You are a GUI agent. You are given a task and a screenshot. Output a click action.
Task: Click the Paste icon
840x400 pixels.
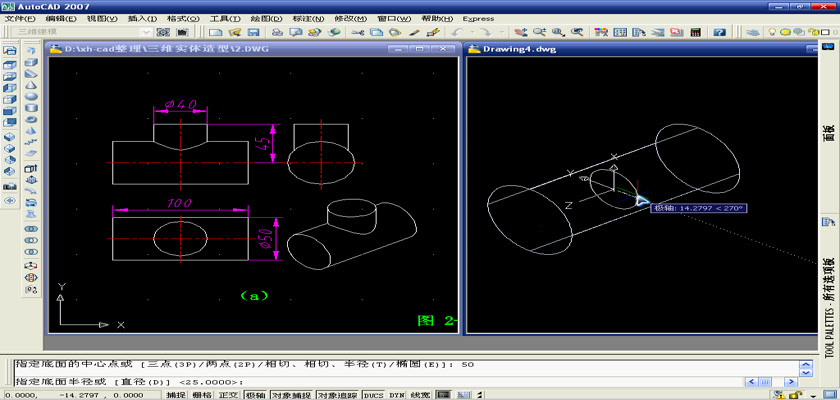point(395,32)
